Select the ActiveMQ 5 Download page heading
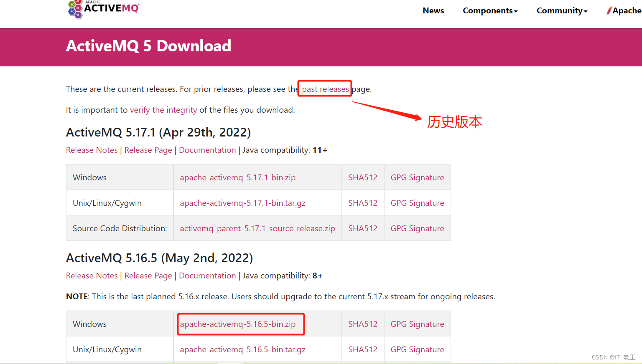The image size is (642, 364). 148,46
